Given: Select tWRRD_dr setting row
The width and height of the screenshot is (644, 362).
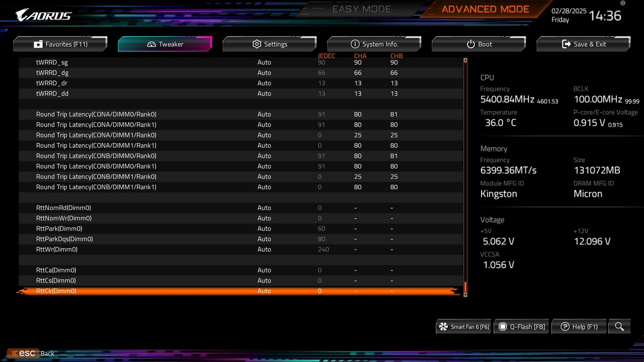Looking at the screenshot, I should click(240, 83).
